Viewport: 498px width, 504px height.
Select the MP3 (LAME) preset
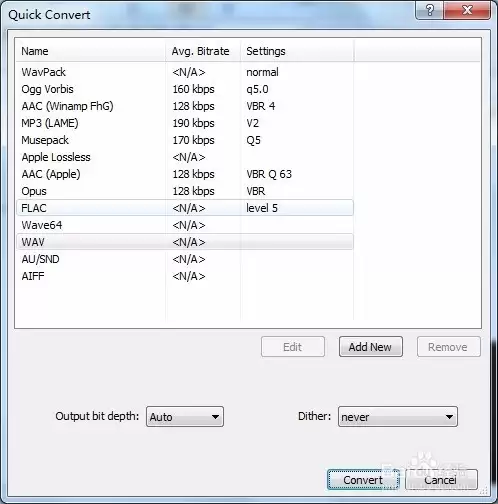[x=185, y=123]
